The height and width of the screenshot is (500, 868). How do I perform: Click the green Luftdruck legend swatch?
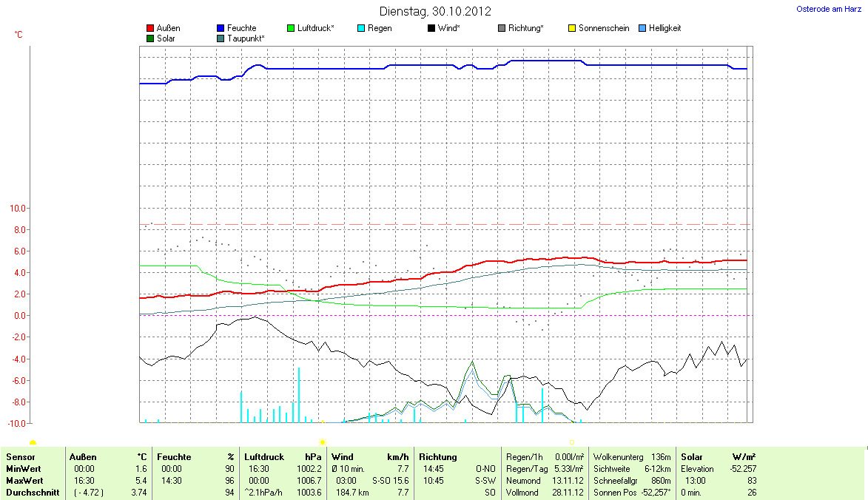coord(291,29)
